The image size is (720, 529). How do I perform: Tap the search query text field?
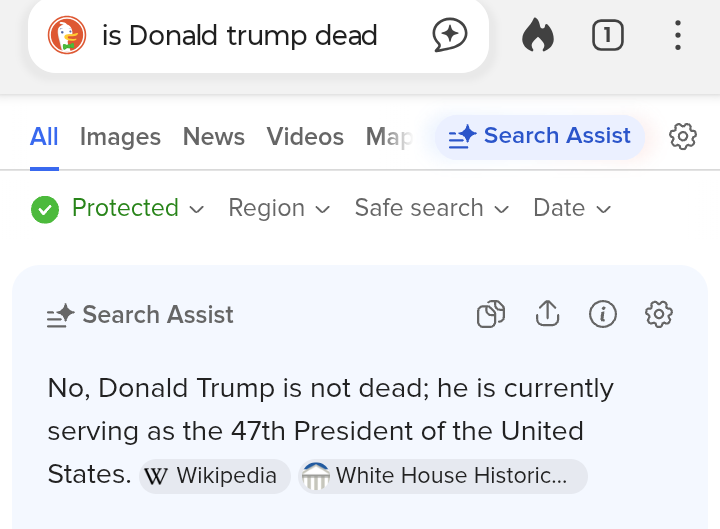tap(240, 36)
